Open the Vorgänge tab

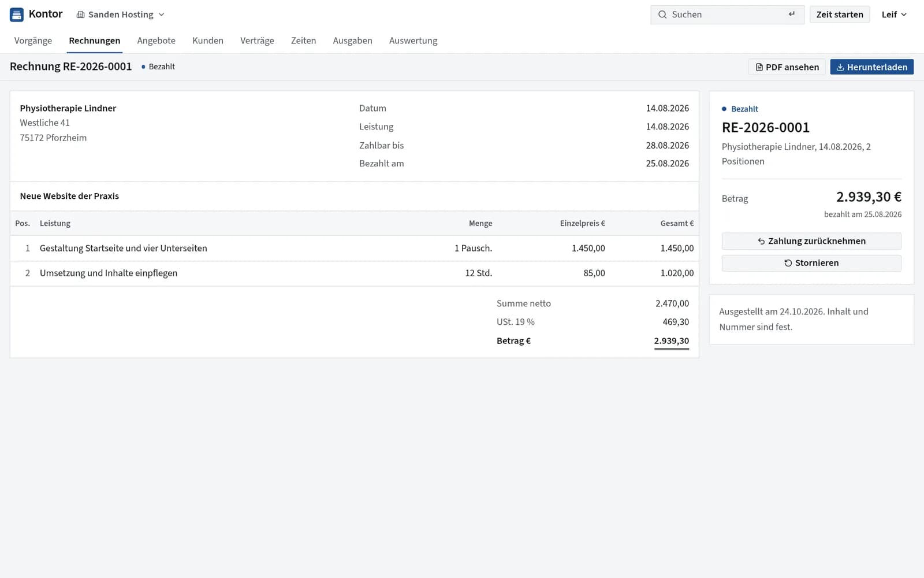pyautogui.click(x=33, y=40)
